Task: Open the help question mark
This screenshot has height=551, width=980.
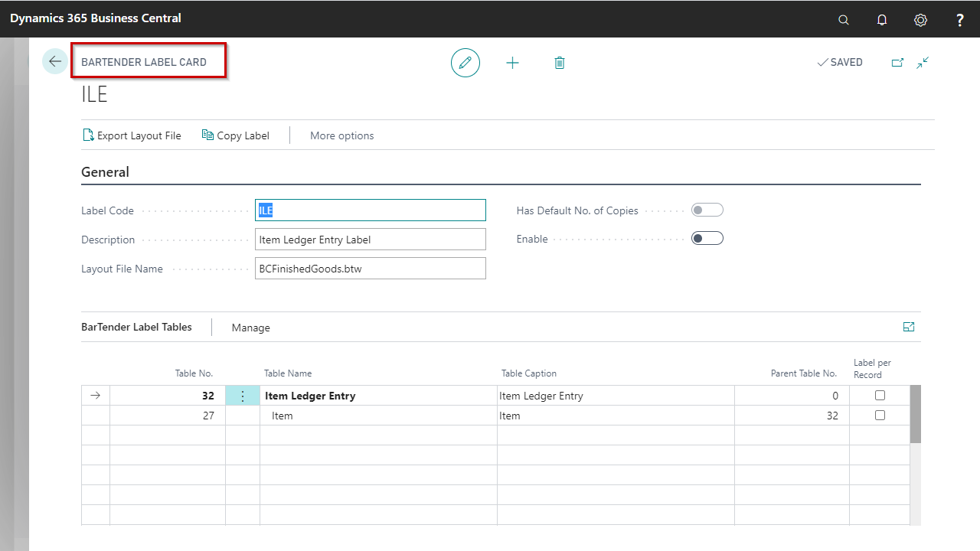Action: coord(960,20)
